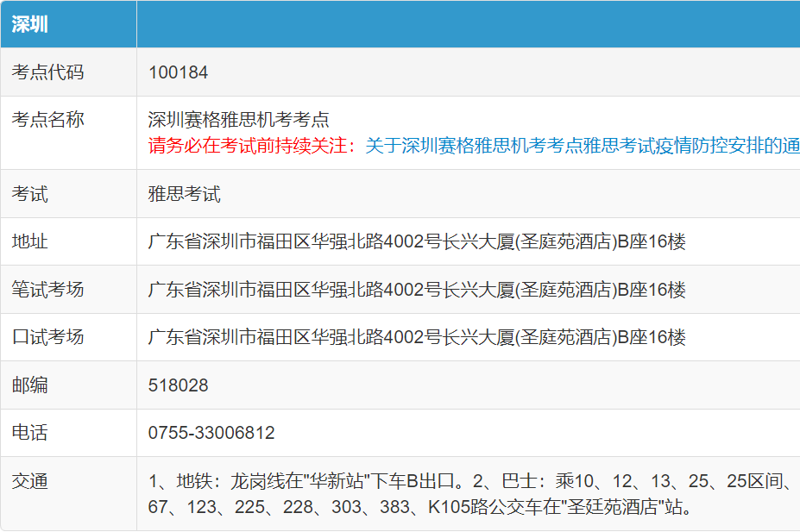Click the 笔试考场 row label
The height and width of the screenshot is (532, 800).
tap(47, 289)
